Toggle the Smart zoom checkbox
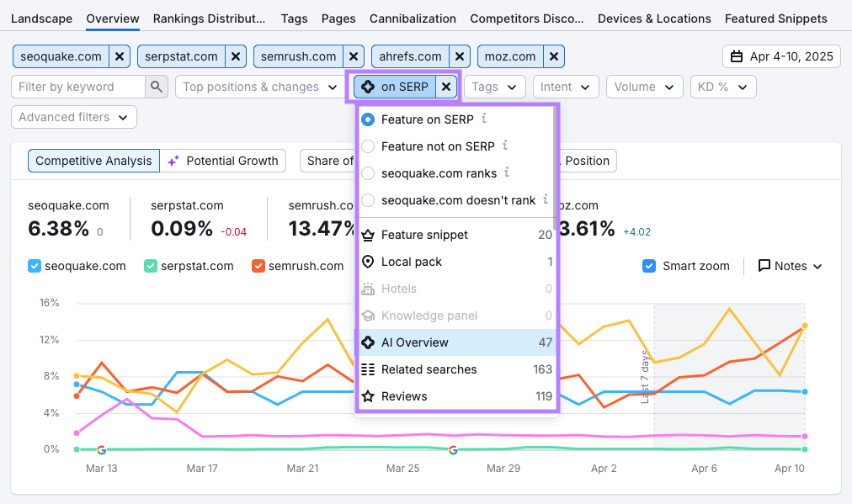This screenshot has height=504, width=852. pyautogui.click(x=649, y=266)
